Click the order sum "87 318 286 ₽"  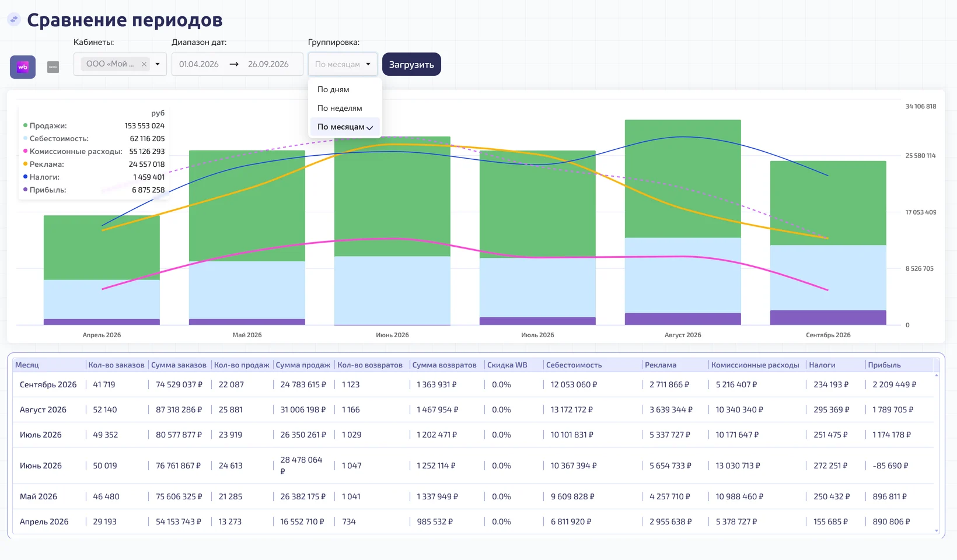coord(179,409)
